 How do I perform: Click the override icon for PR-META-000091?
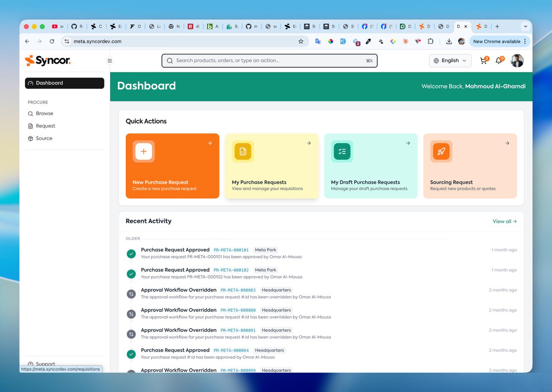click(x=131, y=334)
